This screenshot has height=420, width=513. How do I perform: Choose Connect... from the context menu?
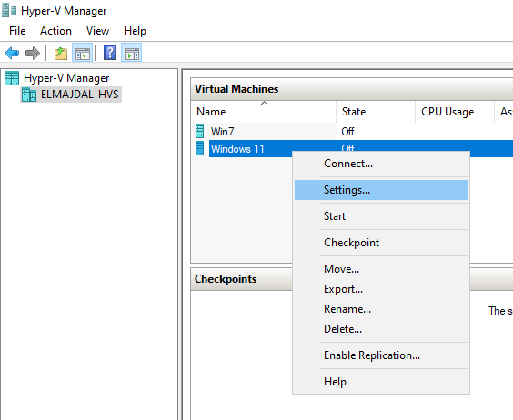381,164
